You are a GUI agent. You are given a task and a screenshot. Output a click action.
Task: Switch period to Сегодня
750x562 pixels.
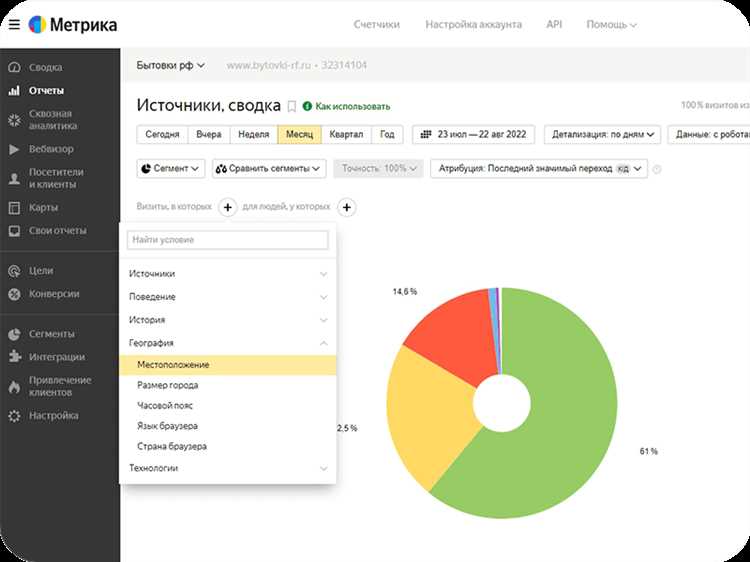click(162, 134)
